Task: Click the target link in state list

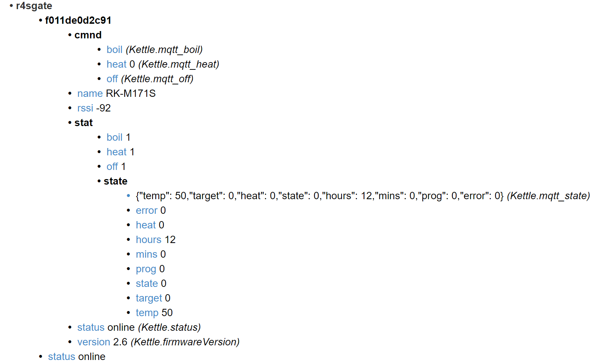Action: (148, 298)
